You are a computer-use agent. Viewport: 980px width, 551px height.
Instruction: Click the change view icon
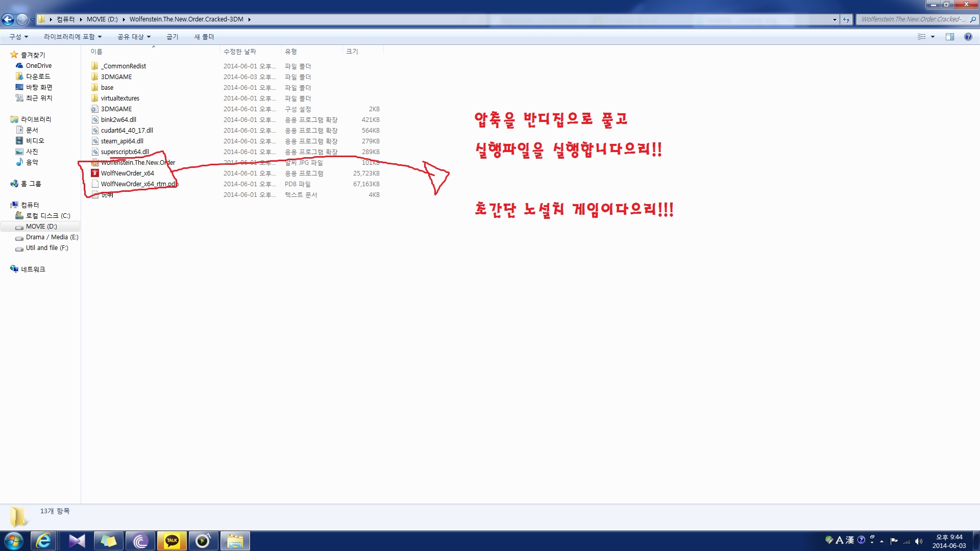pos(921,37)
